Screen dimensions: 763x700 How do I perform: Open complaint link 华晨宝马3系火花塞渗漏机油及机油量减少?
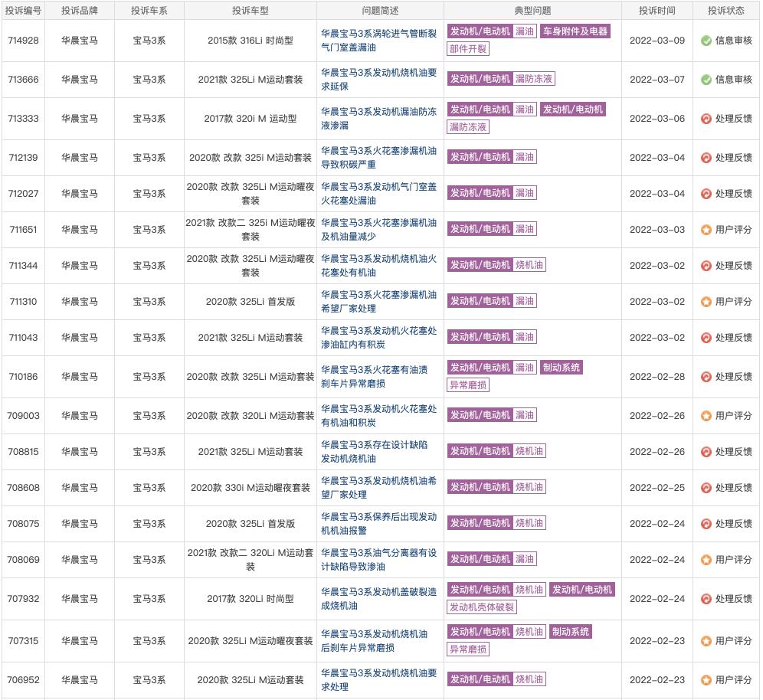tap(378, 230)
